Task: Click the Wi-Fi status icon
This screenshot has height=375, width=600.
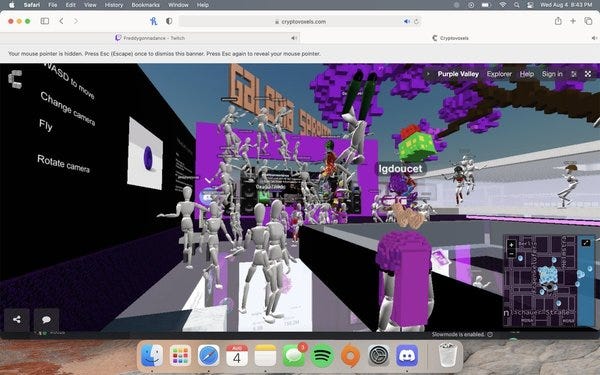Action: point(503,5)
